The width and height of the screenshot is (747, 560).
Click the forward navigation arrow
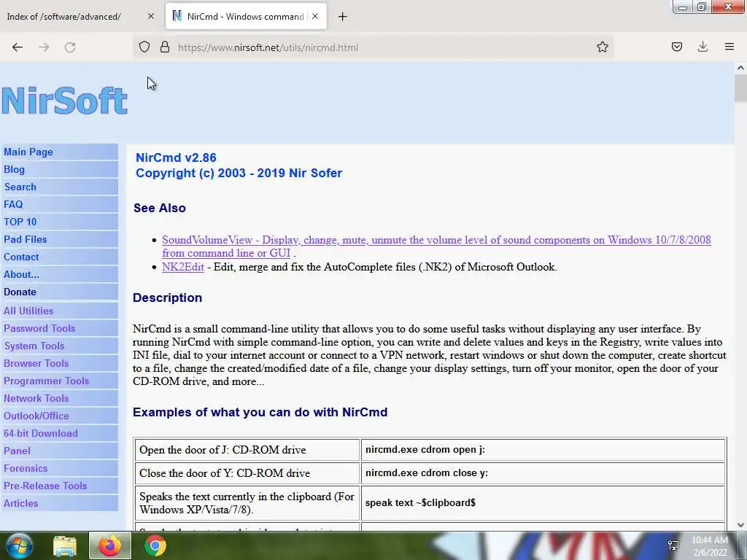click(44, 47)
